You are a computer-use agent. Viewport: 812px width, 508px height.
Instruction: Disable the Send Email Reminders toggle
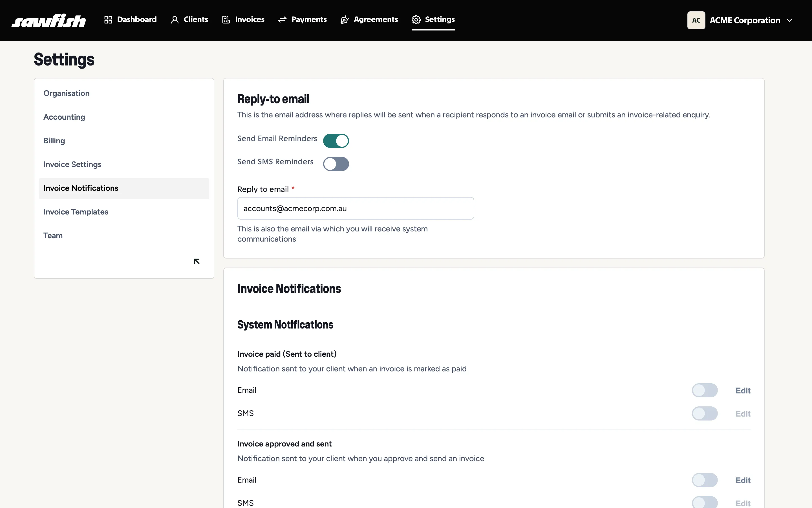pyautogui.click(x=336, y=141)
